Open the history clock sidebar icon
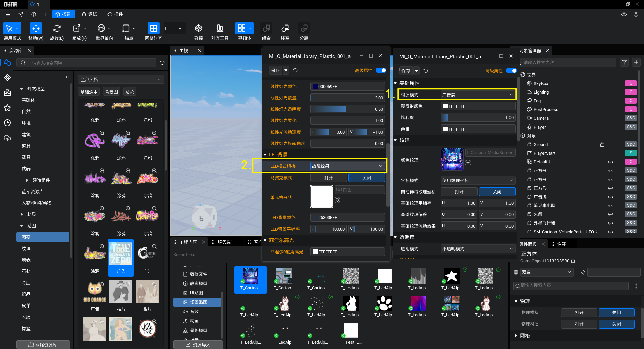Image resolution: width=644 pixels, height=349 pixels. [x=7, y=123]
